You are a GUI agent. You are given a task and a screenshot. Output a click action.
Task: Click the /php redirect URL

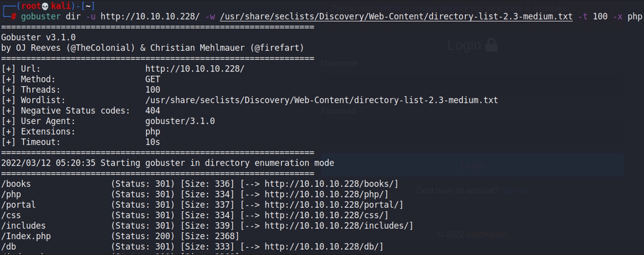(326, 194)
